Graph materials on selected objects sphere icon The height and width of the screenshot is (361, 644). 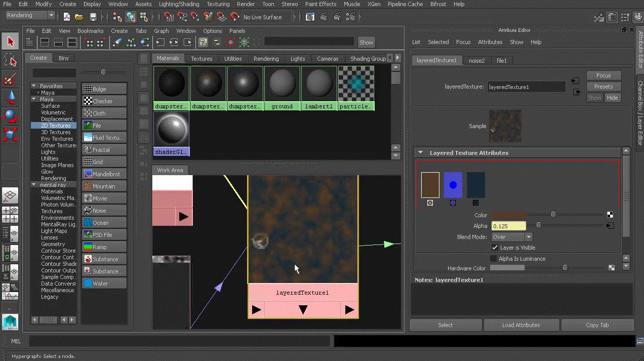[x=144, y=42]
